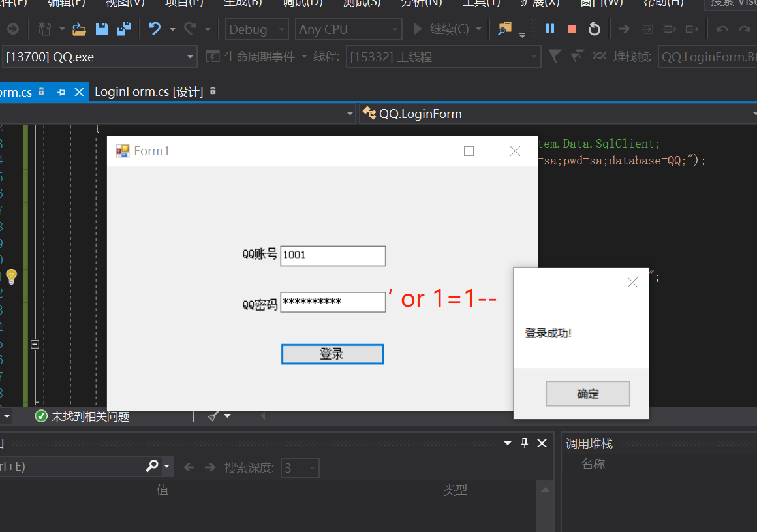Click the Undo arrow icon
Viewport: 757px width, 532px height.
click(155, 29)
